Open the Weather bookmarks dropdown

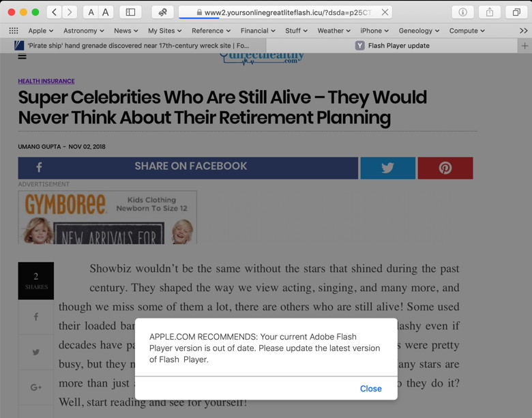point(334,31)
